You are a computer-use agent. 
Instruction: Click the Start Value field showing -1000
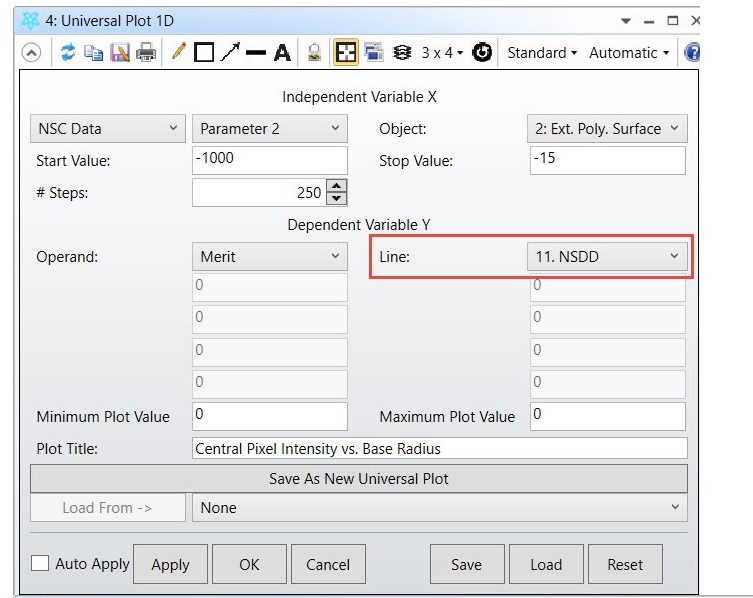(x=269, y=160)
